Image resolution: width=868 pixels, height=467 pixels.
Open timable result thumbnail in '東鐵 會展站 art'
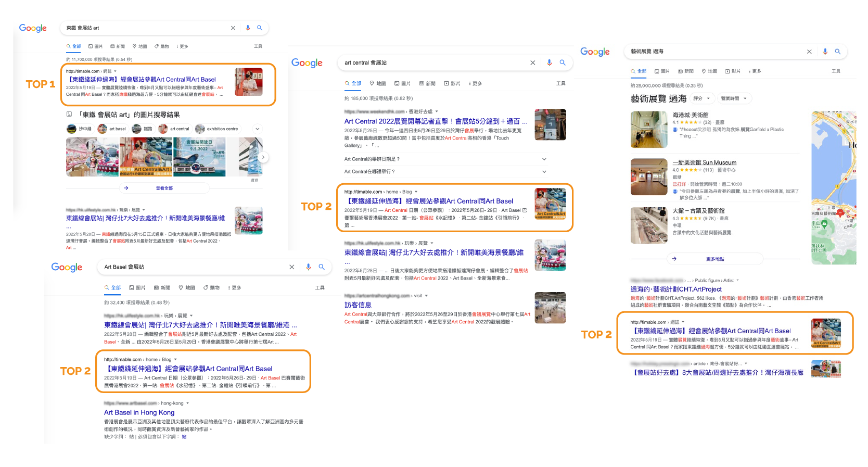click(x=249, y=82)
